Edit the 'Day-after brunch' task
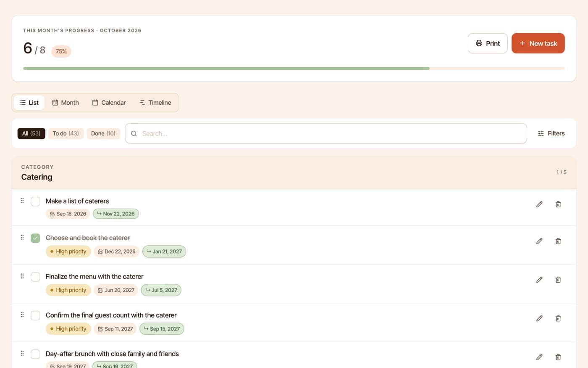Screen dimensions: 588x368 (539, 357)
